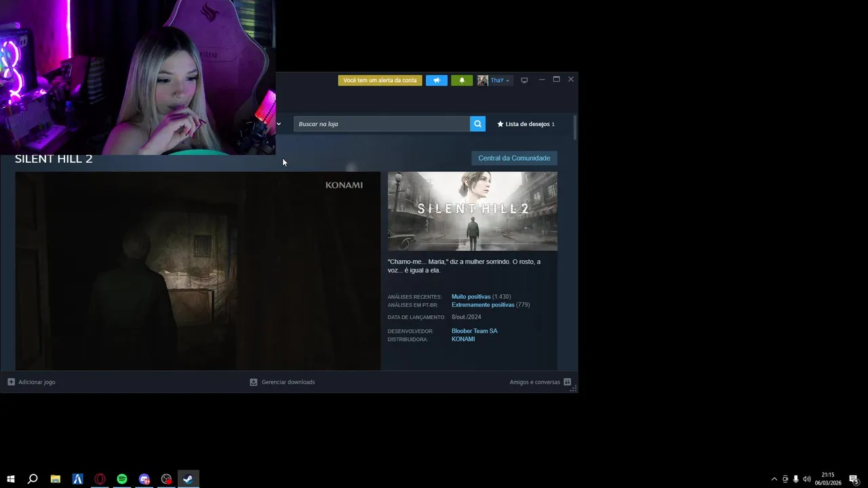This screenshot has height=488, width=868.
Task: Click Gerenciar downloads icon
Action: pos(254,382)
